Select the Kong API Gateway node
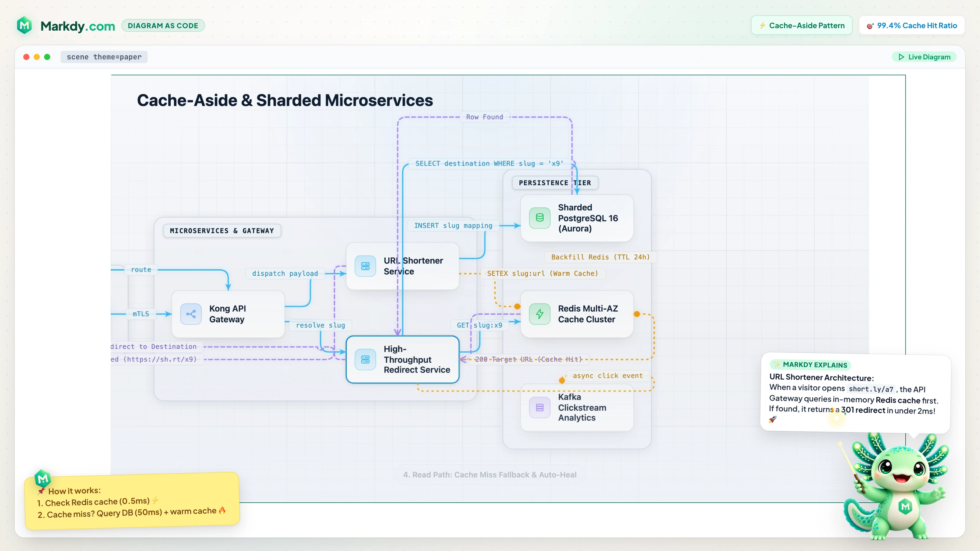The height and width of the screenshot is (551, 980). [x=228, y=314]
